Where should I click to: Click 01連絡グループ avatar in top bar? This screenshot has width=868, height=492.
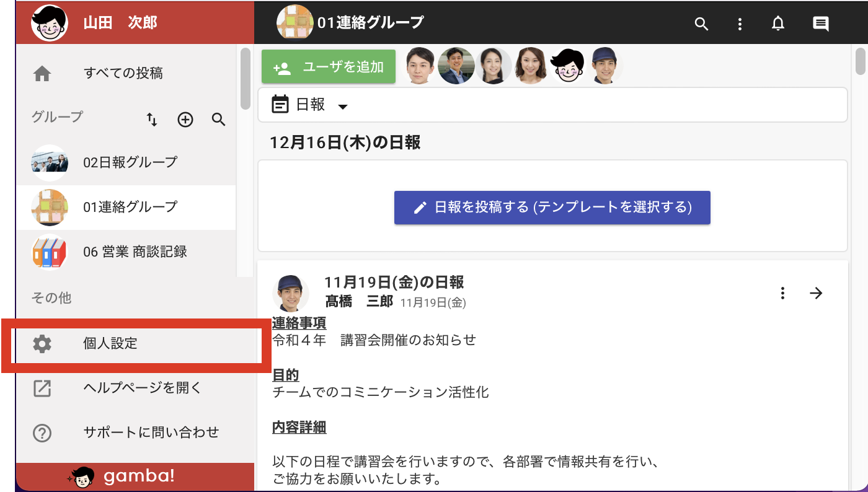click(295, 23)
